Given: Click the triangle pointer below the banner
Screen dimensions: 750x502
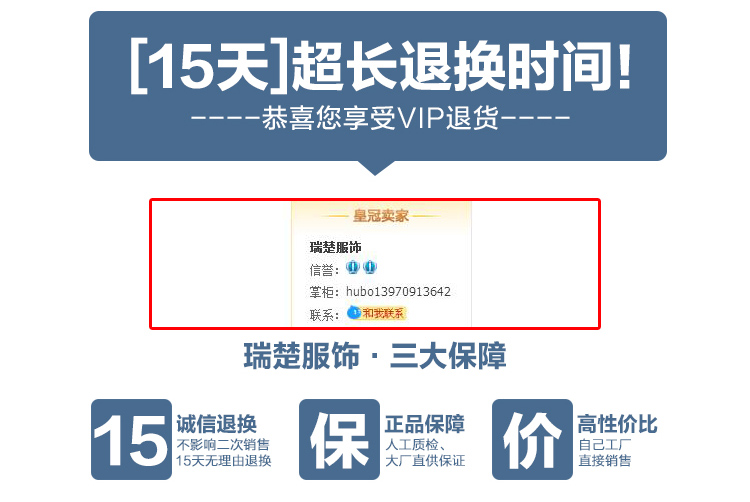Looking at the screenshot, I should click(375, 168).
